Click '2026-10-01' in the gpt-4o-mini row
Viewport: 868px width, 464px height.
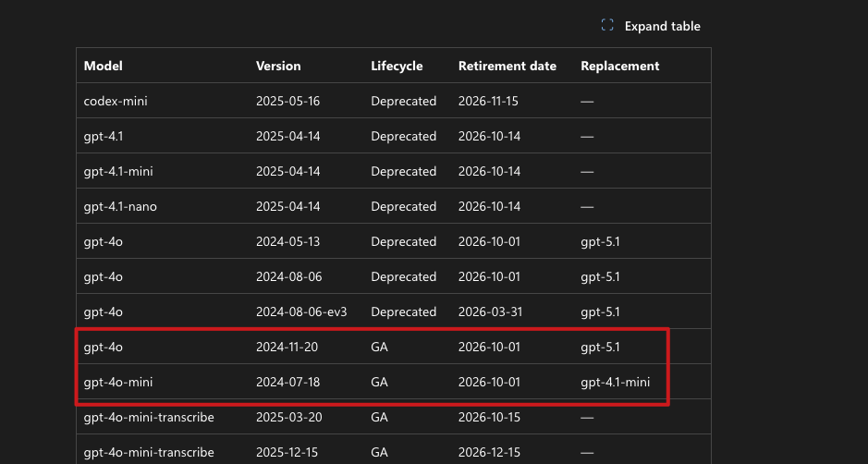pyautogui.click(x=489, y=382)
